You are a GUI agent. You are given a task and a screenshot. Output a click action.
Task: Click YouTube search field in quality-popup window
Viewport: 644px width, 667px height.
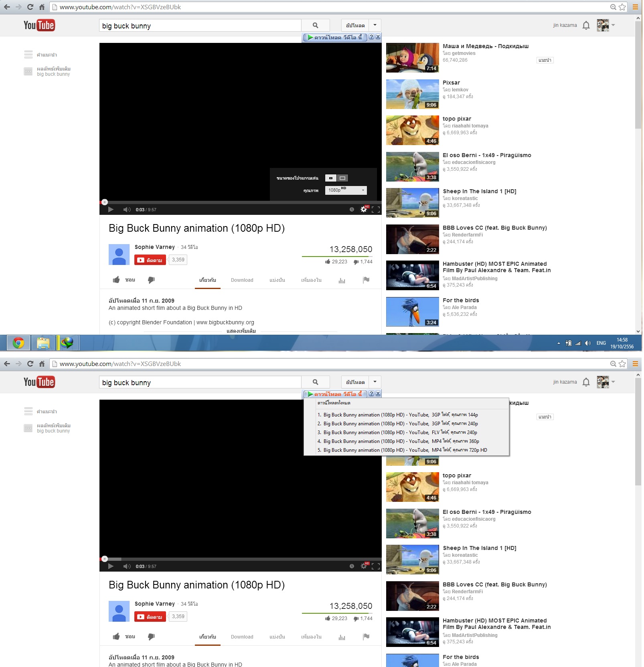click(200, 25)
